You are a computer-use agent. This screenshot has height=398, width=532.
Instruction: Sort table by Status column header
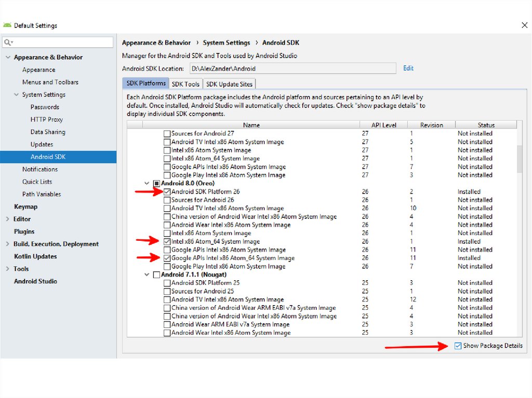(x=486, y=125)
